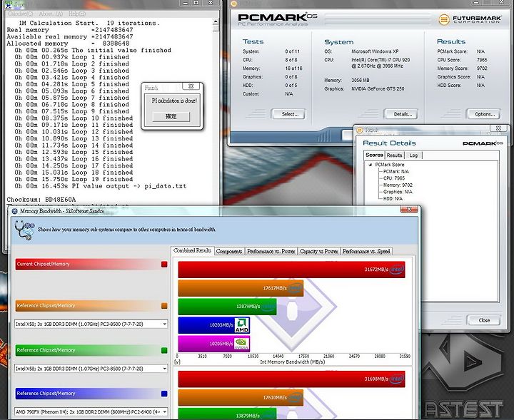Click the orange 17610MB/s bar in lower chart
The width and height of the screenshot is (514, 420).
[241, 397]
